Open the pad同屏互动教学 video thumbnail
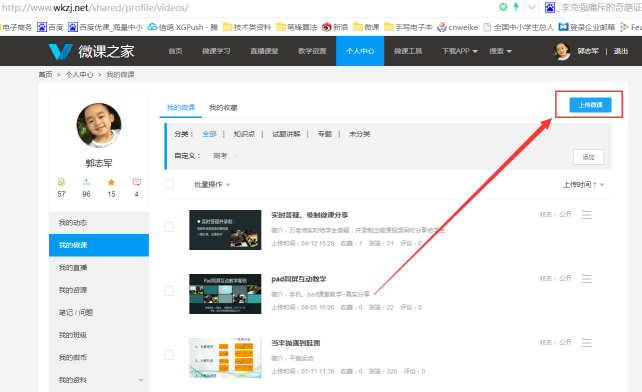Viewport: 642px width, 392px height. point(225,294)
